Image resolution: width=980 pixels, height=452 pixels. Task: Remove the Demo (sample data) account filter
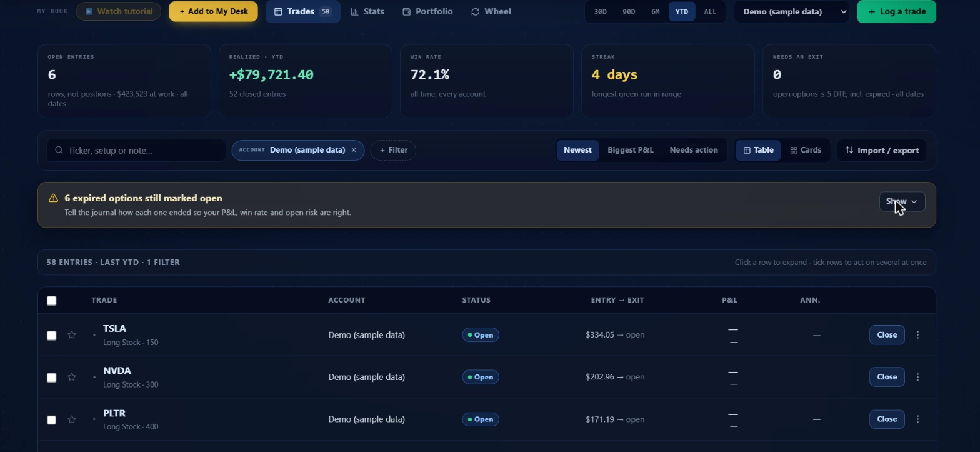click(354, 150)
